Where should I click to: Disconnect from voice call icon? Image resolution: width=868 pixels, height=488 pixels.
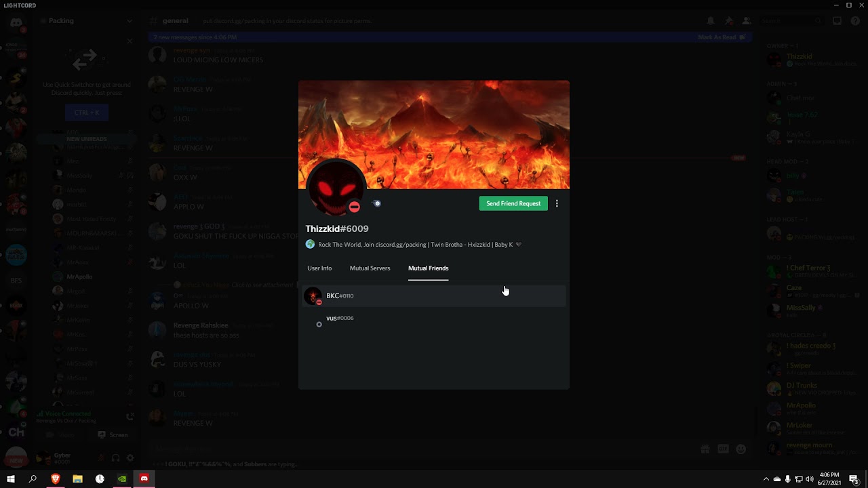[x=130, y=416]
